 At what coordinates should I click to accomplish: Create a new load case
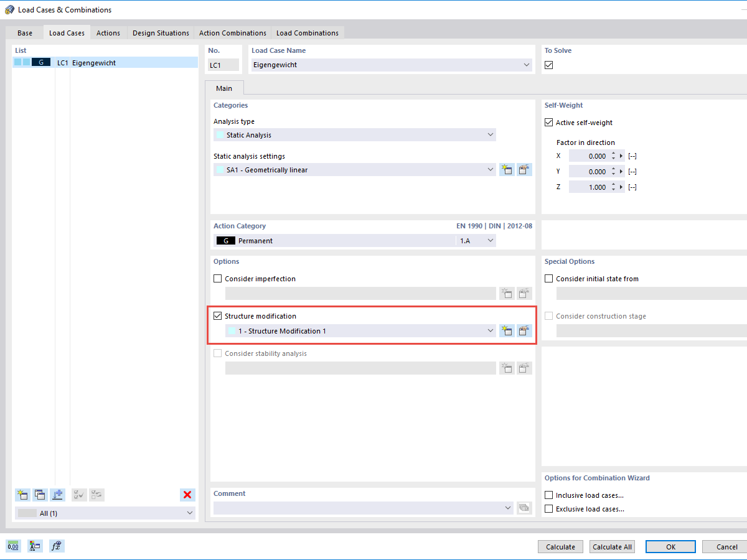[22, 495]
